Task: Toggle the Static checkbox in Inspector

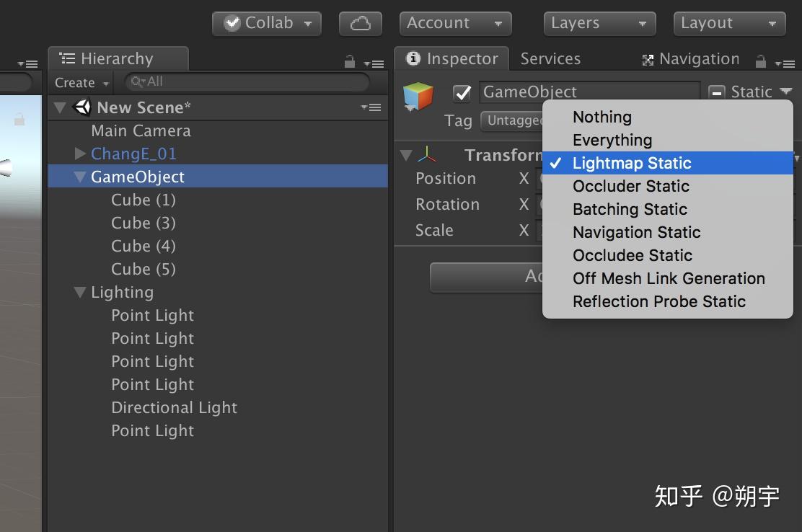Action: (x=716, y=92)
